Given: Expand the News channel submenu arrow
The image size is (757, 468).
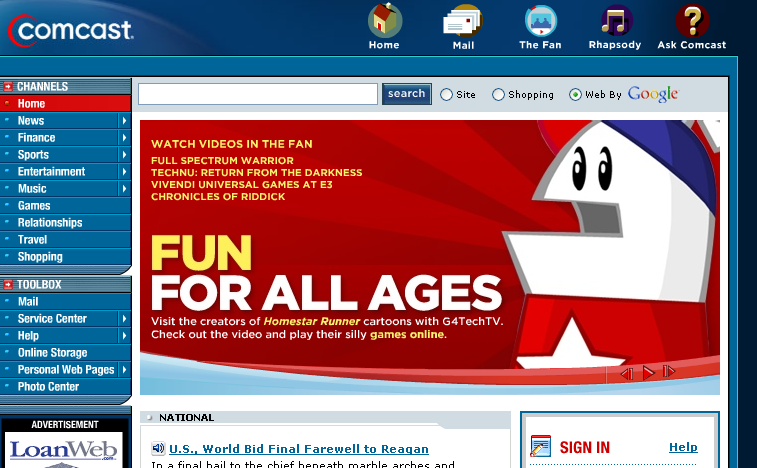Looking at the screenshot, I should [124, 121].
